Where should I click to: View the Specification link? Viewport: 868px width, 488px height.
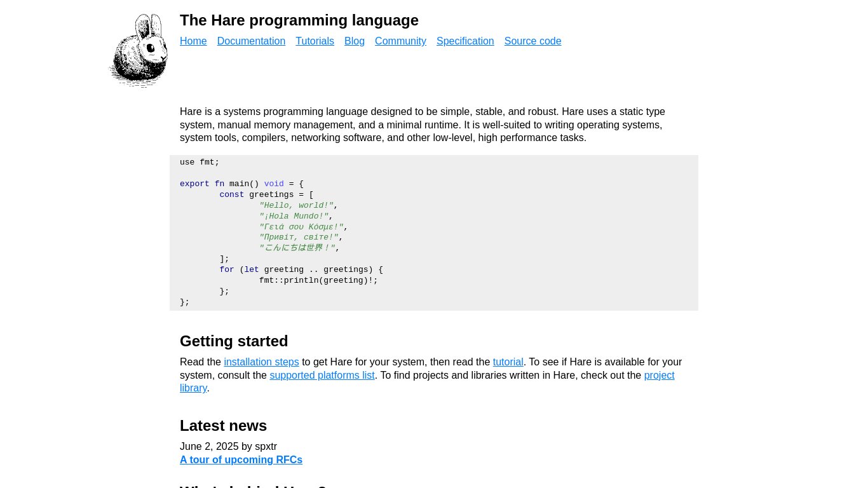465,41
